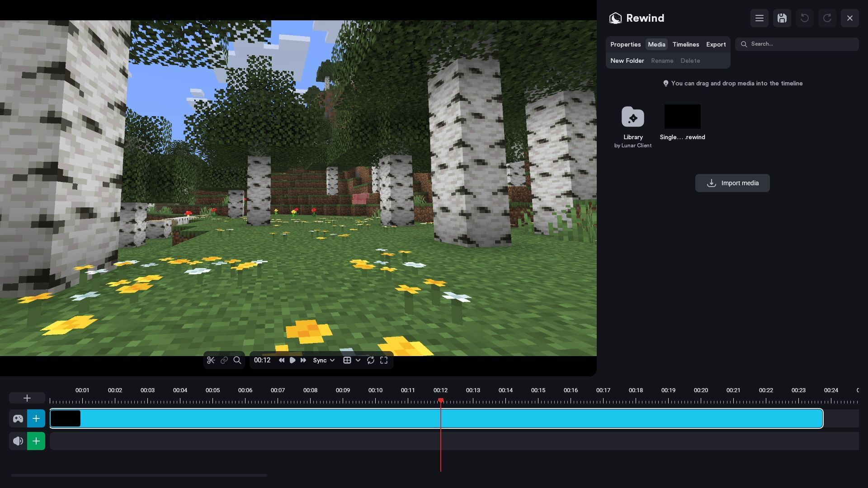
Task: Focus the media Search field
Action: click(797, 44)
